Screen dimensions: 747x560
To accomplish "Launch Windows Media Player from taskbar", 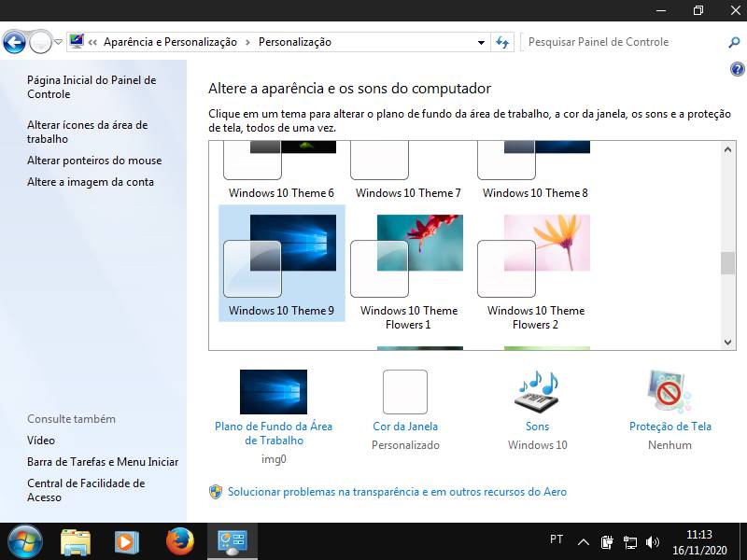I will pyautogui.click(x=127, y=542).
